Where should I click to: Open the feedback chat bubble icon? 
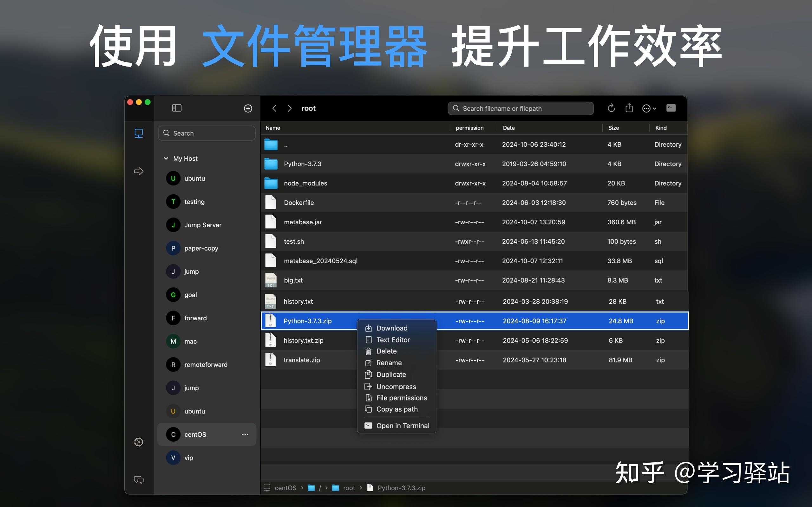pyautogui.click(x=139, y=480)
